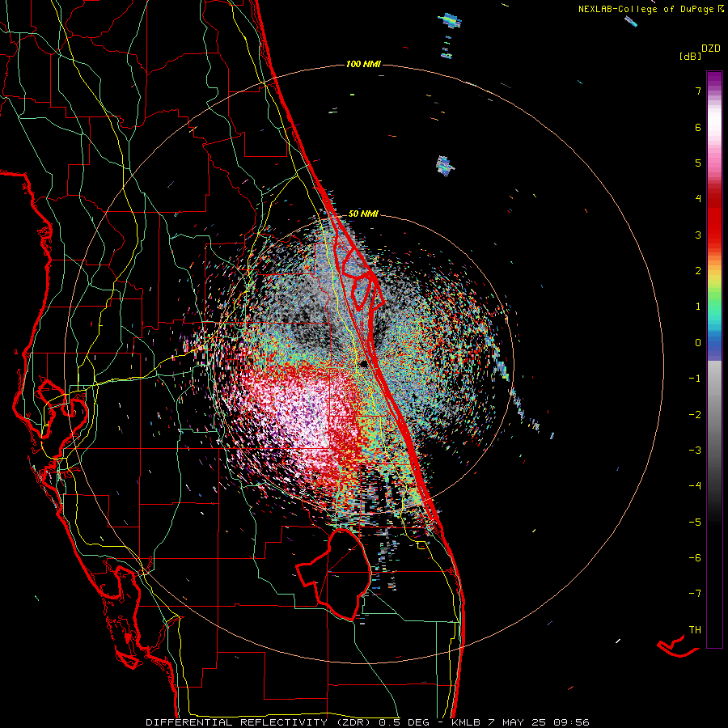Click the 0 dB blue color scale segment
This screenshot has height=728, width=728.
[714, 343]
